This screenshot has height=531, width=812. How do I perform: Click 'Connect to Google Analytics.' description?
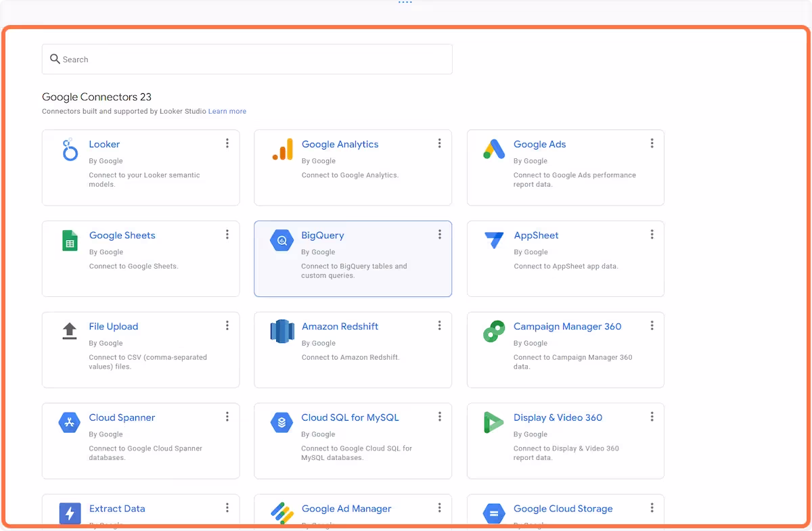350,175
